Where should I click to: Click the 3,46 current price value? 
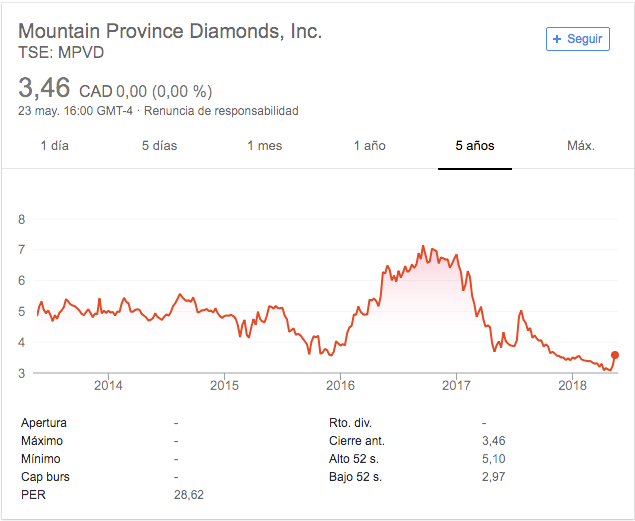pyautogui.click(x=44, y=87)
